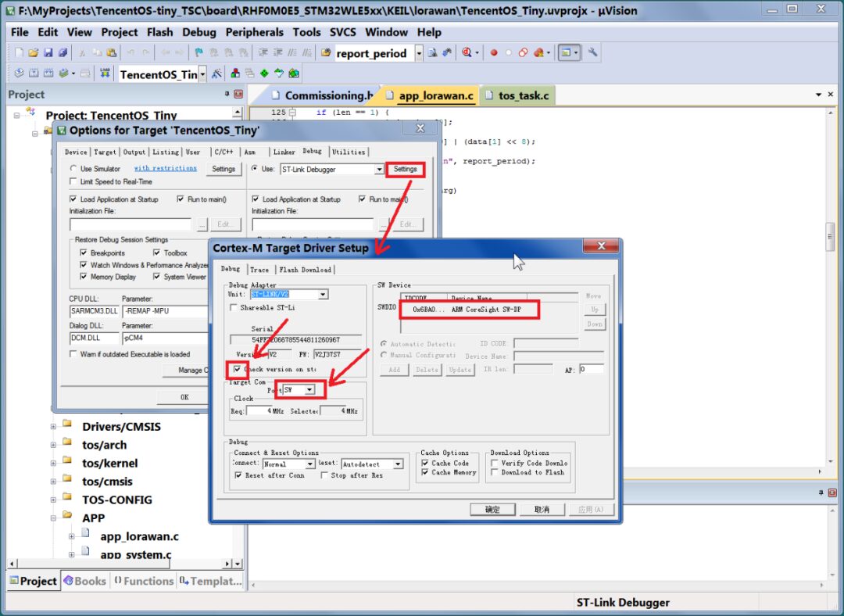Screen dimensions: 844x616
Task: Open the Utilities tab in Options dialog
Action: [349, 152]
